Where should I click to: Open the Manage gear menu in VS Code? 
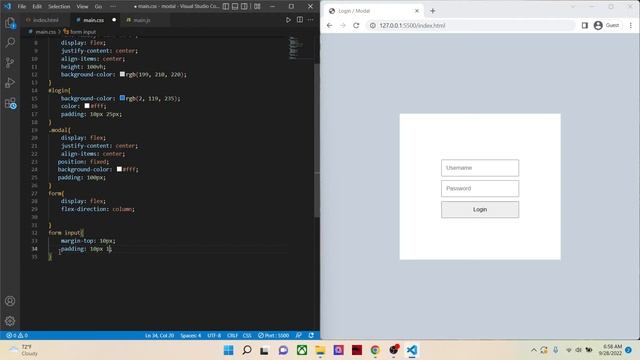coord(10,321)
